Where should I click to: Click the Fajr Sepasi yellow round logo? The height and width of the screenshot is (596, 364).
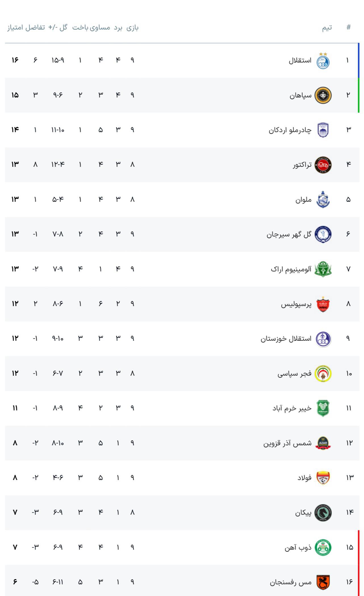click(x=323, y=373)
